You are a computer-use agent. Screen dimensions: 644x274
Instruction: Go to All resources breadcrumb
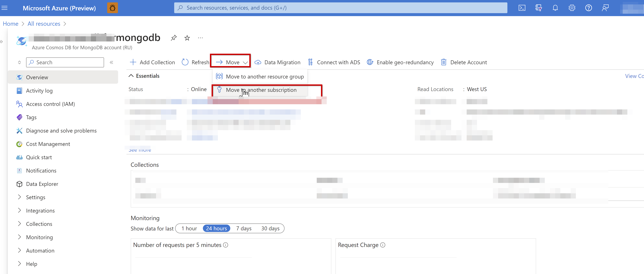click(x=44, y=24)
